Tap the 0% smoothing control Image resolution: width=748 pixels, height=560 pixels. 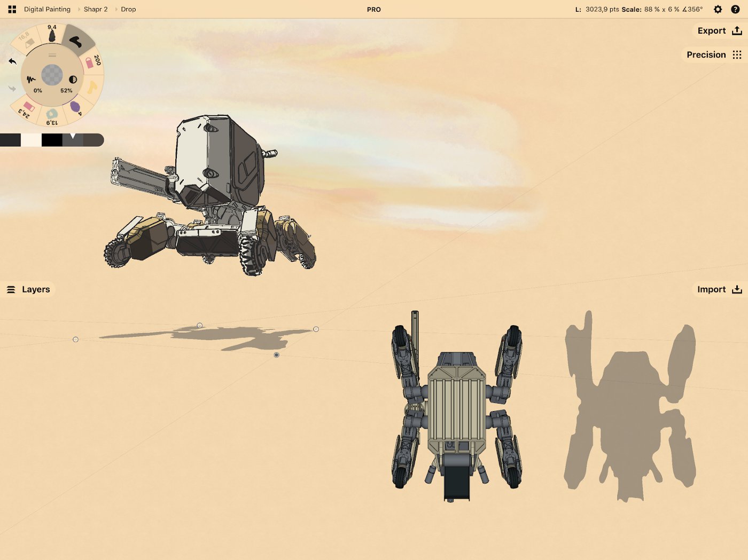coord(34,84)
